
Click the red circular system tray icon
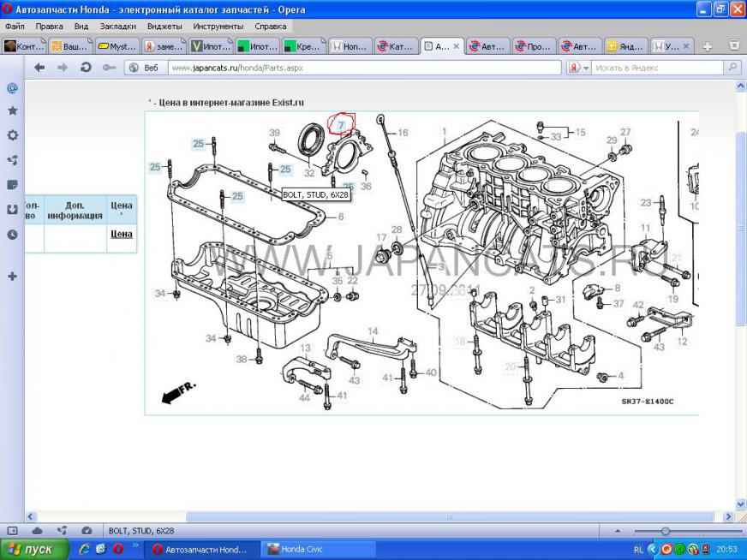click(666, 550)
